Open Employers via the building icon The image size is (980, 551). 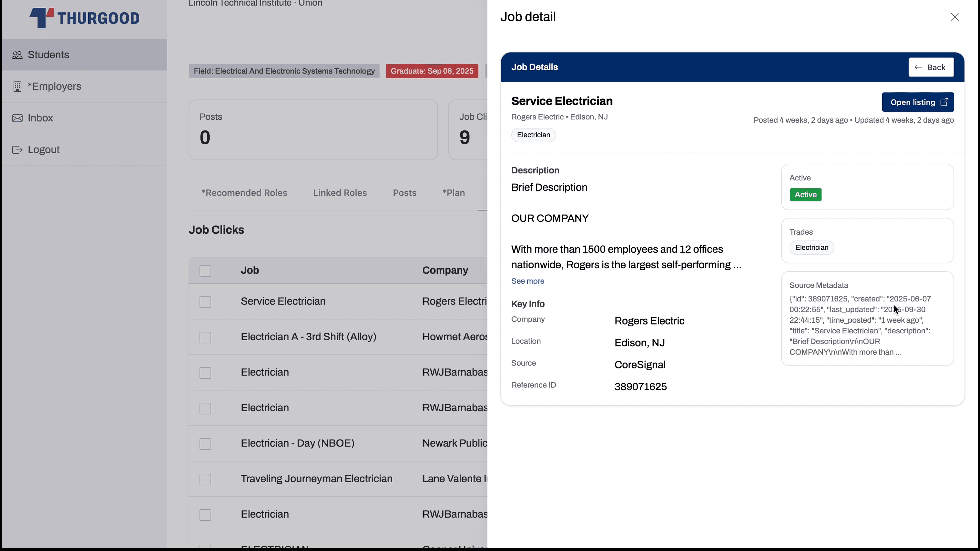tap(18, 86)
